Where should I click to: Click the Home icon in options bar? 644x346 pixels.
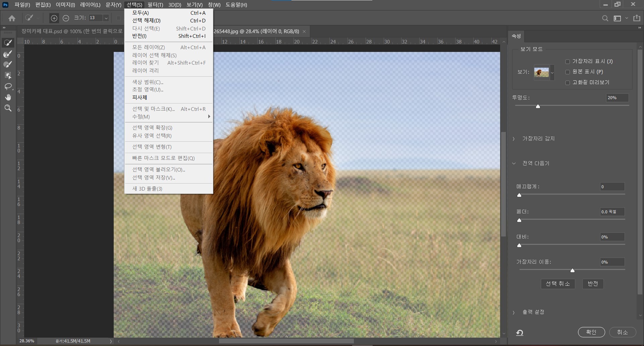coord(12,18)
